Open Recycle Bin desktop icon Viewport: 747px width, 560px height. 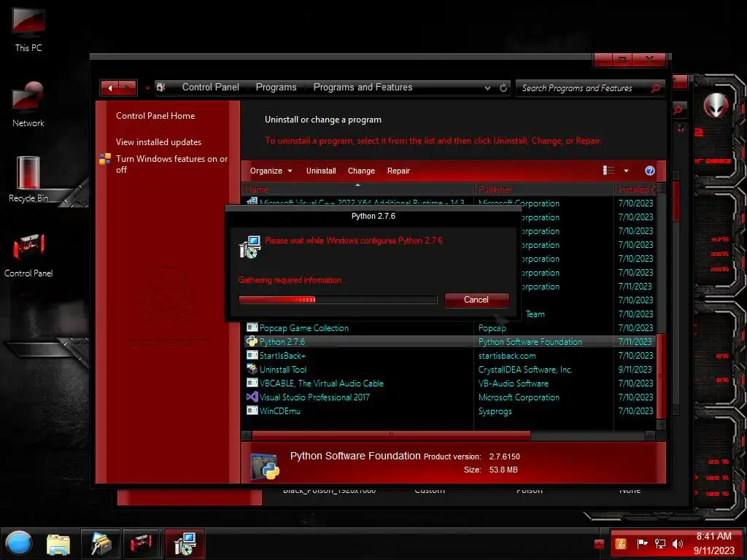(x=28, y=179)
